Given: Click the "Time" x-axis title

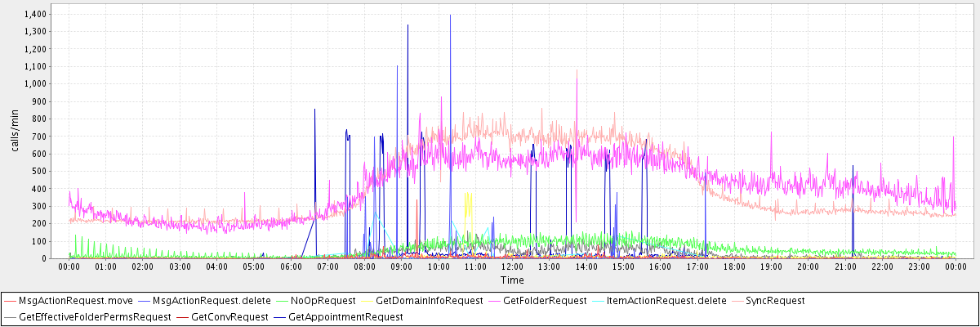Looking at the screenshot, I should (512, 280).
